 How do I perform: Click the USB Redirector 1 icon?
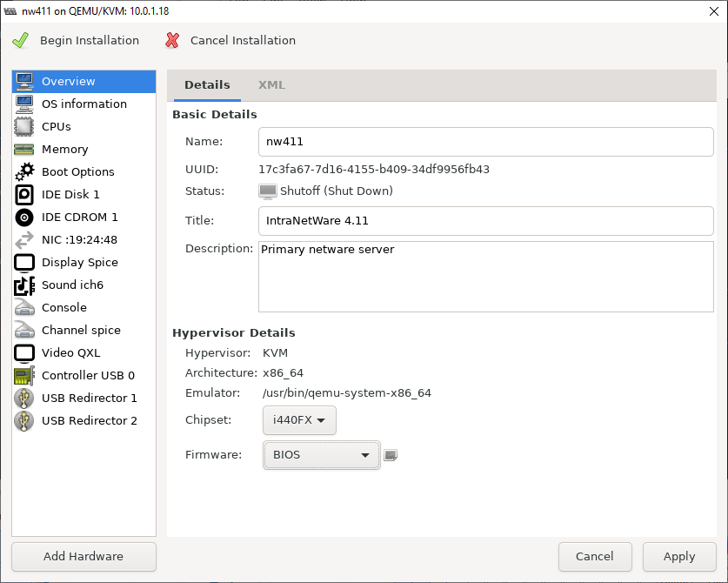[x=24, y=399]
